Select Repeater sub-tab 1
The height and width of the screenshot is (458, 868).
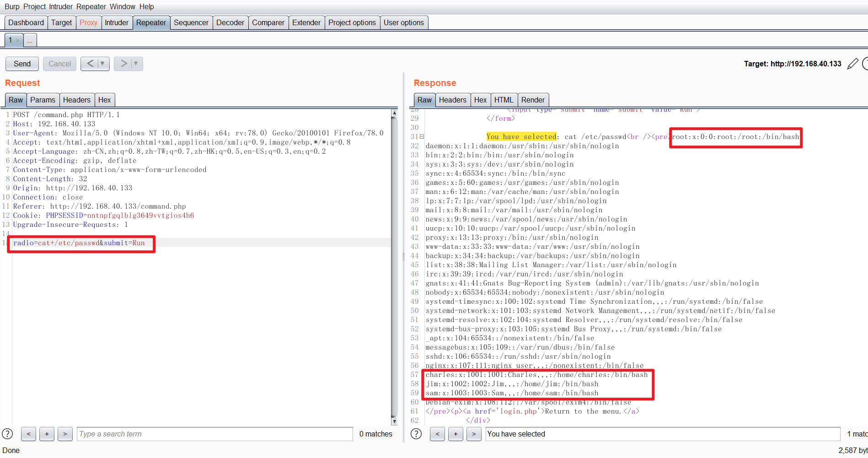[10, 40]
